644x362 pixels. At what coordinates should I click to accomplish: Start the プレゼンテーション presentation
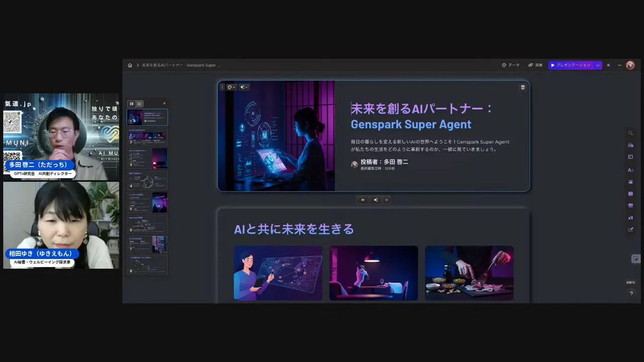point(571,65)
